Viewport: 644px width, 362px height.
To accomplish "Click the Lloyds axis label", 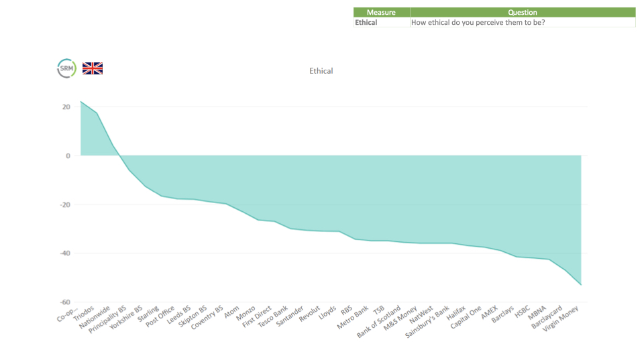I will [x=329, y=313].
